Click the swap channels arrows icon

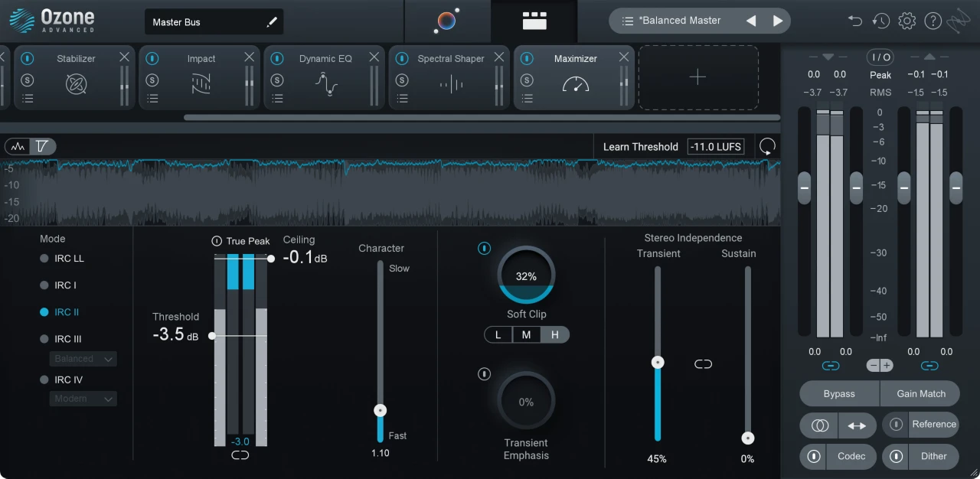(x=857, y=425)
